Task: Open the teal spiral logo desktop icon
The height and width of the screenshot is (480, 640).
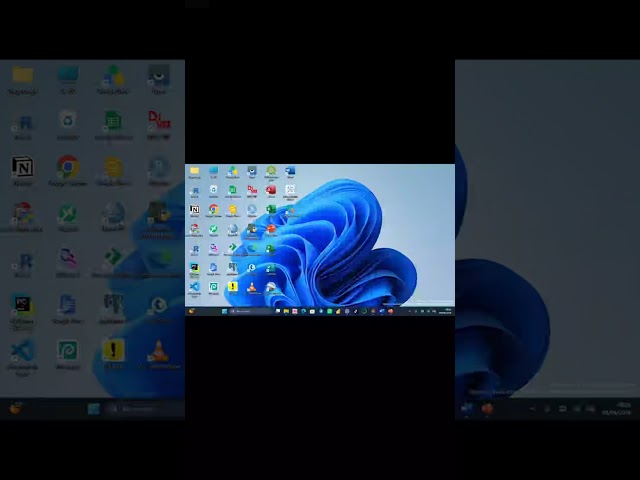Action: [213, 287]
